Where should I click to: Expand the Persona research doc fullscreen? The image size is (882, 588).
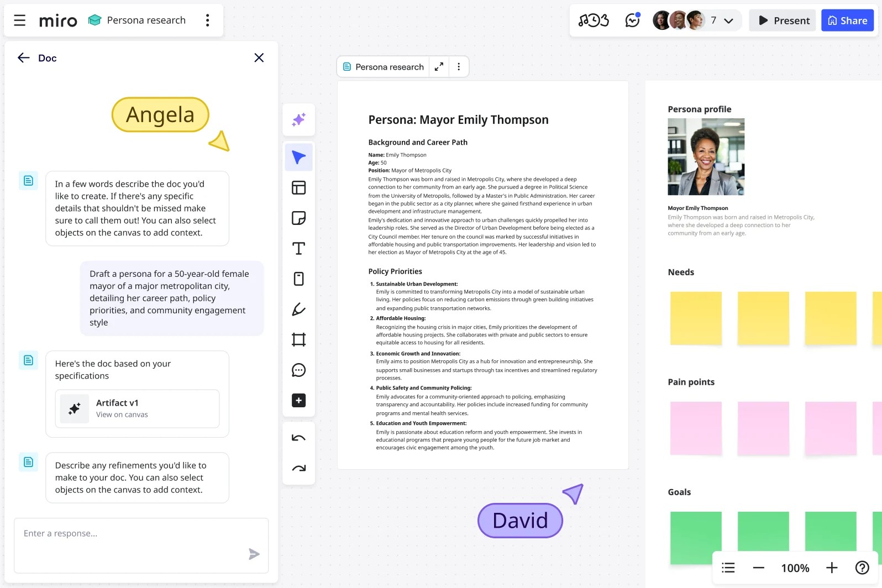point(439,67)
